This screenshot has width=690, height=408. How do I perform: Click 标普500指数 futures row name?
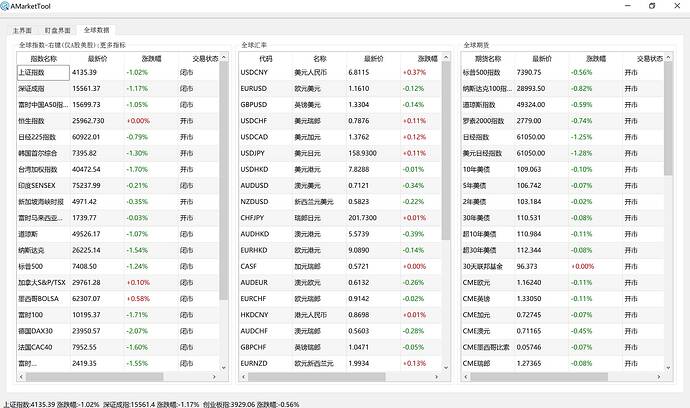pyautogui.click(x=481, y=73)
